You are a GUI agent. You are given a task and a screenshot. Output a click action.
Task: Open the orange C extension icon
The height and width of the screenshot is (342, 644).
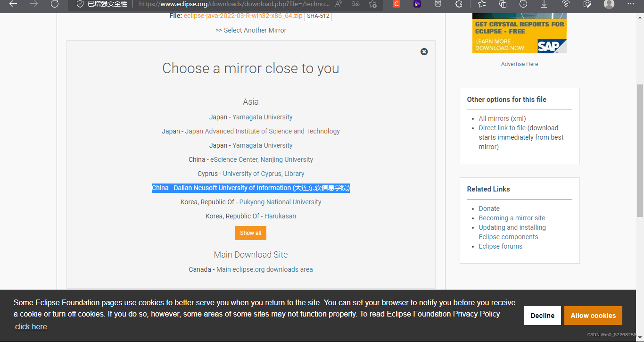[396, 4]
